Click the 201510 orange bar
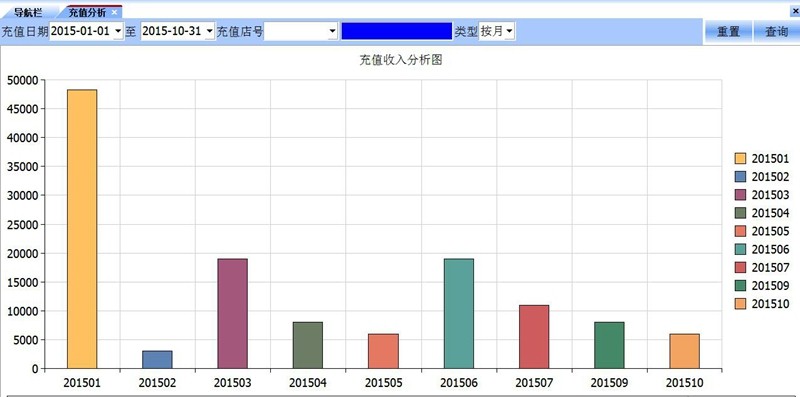 coord(684,351)
